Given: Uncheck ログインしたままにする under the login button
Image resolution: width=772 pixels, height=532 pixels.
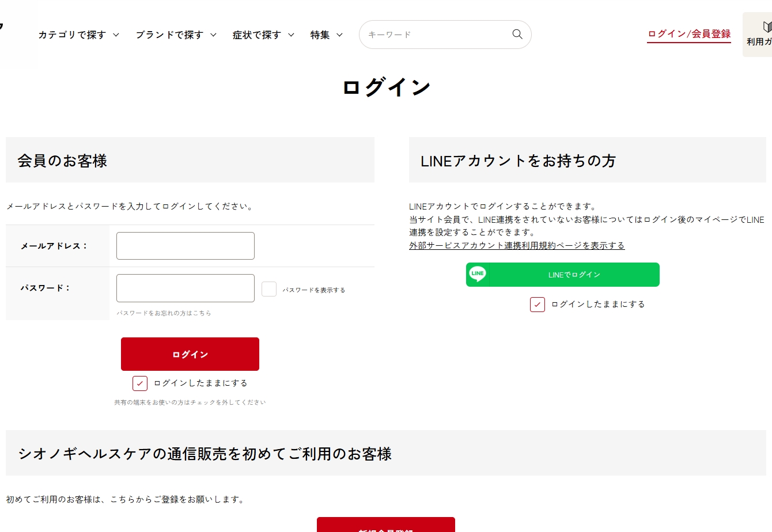Looking at the screenshot, I should point(139,383).
